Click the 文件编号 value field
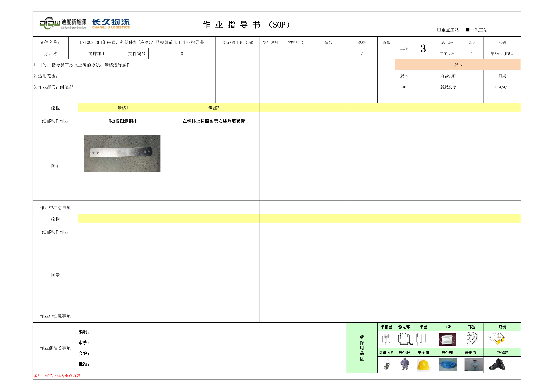554x392 pixels. [182, 54]
